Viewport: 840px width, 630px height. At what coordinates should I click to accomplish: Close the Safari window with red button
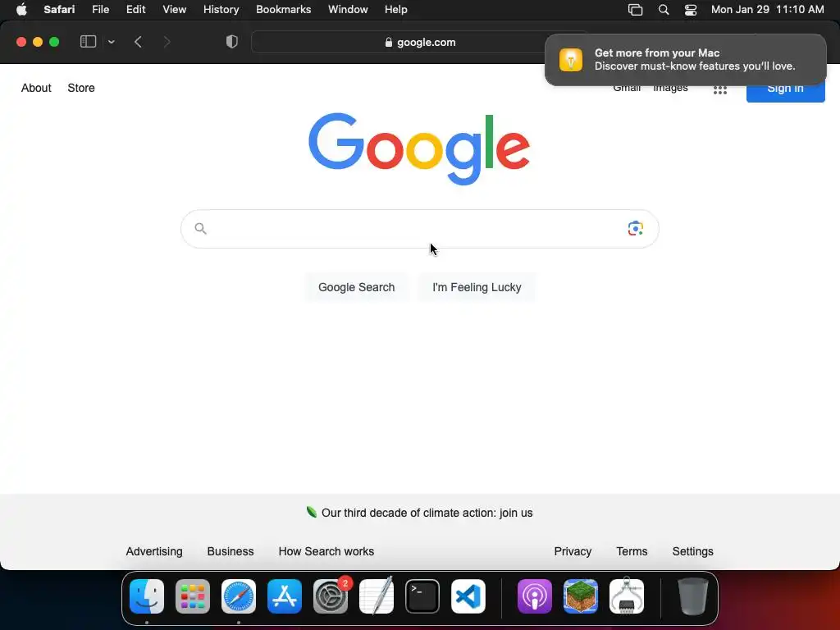[21, 42]
